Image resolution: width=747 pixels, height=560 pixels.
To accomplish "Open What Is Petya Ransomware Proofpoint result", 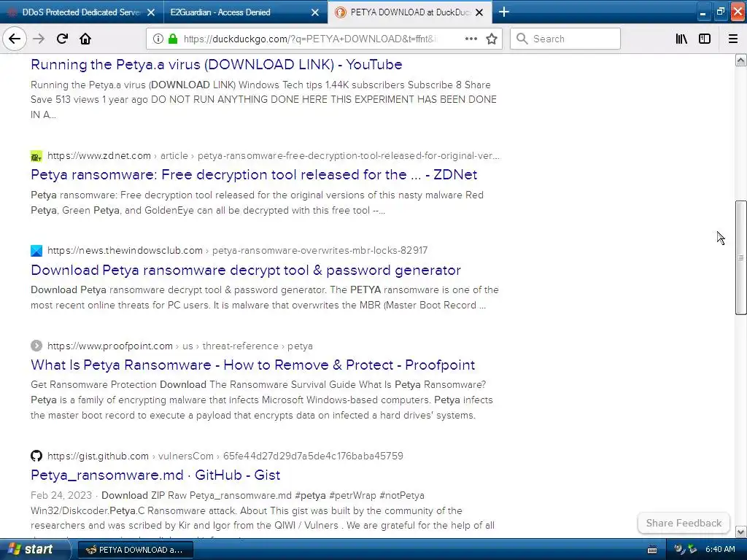I will coord(252,365).
